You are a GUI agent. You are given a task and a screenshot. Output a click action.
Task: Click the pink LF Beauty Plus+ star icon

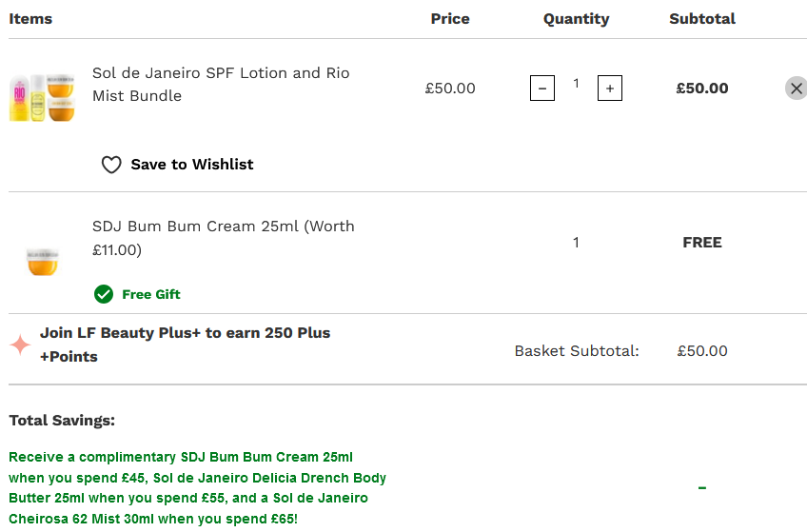(20, 345)
